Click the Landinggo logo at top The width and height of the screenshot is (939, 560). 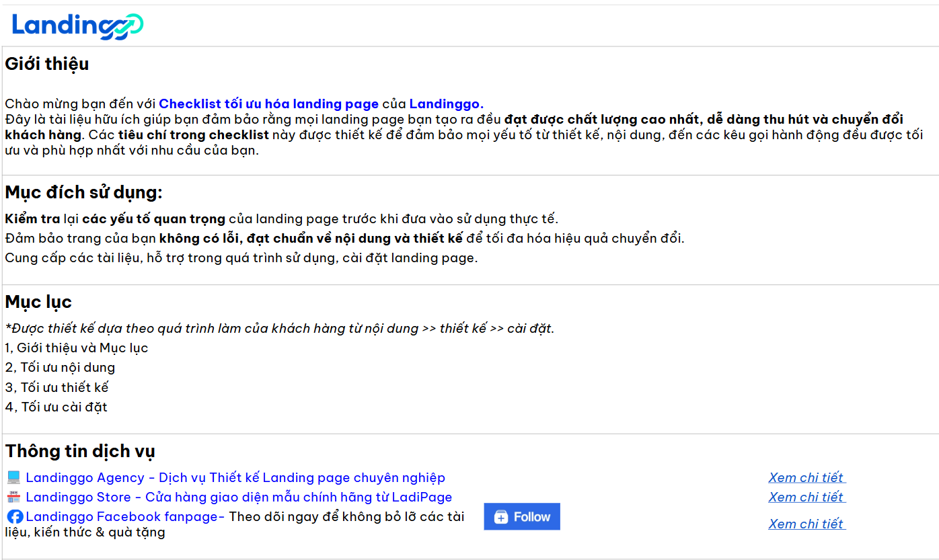click(x=77, y=26)
